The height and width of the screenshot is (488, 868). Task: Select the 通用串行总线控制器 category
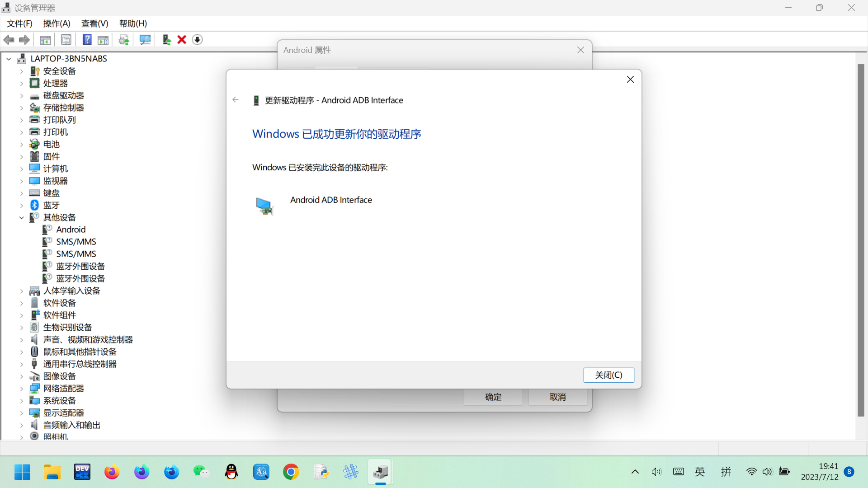pos(80,364)
